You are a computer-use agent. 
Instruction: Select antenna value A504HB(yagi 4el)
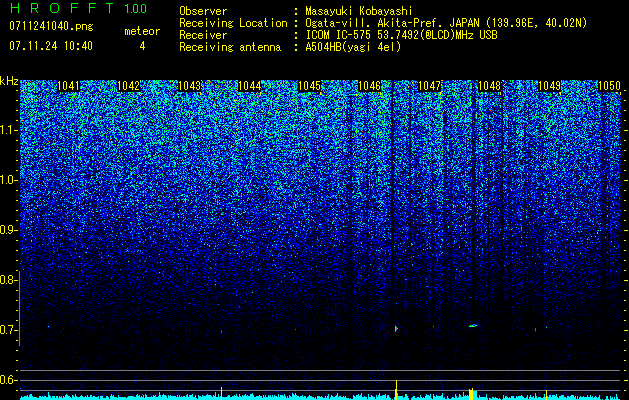[x=353, y=47]
